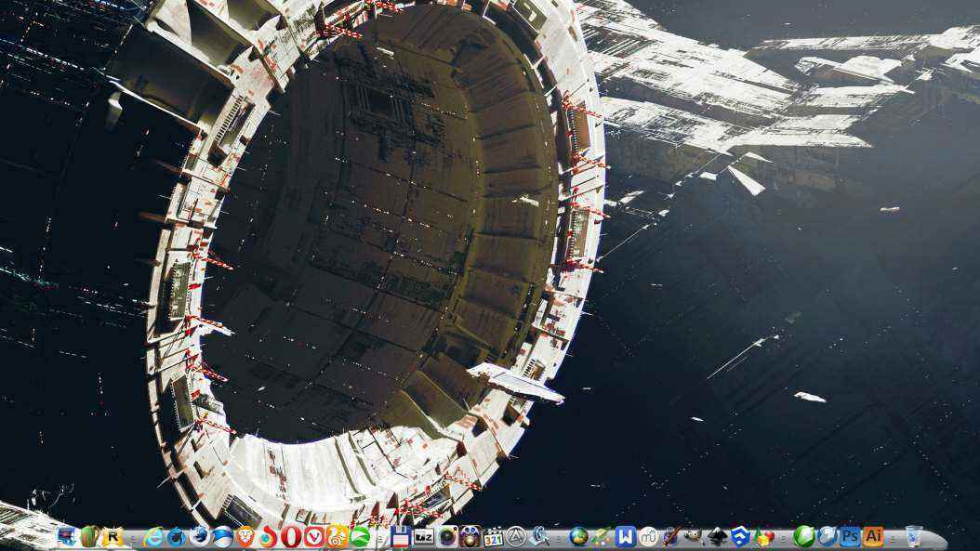Open the paintbrush painting app icon
This screenshot has height=551, width=980.
[671, 537]
